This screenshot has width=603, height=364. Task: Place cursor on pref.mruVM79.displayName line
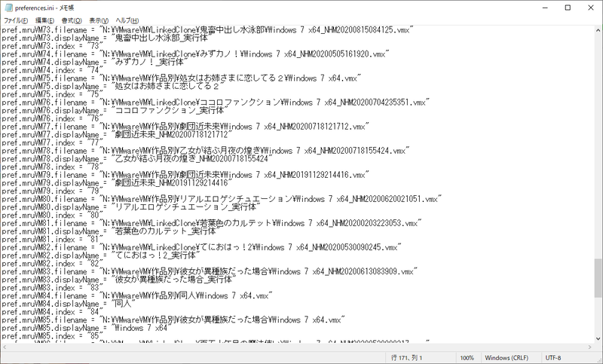118,183
